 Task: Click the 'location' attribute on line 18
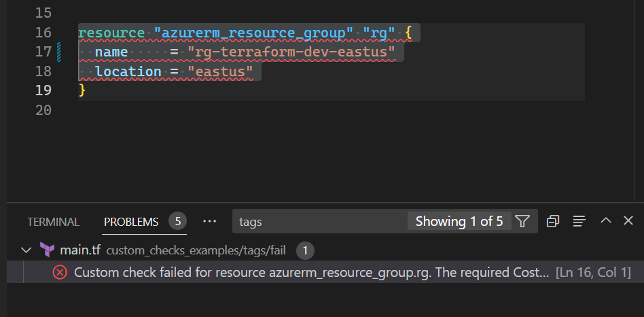coord(128,71)
